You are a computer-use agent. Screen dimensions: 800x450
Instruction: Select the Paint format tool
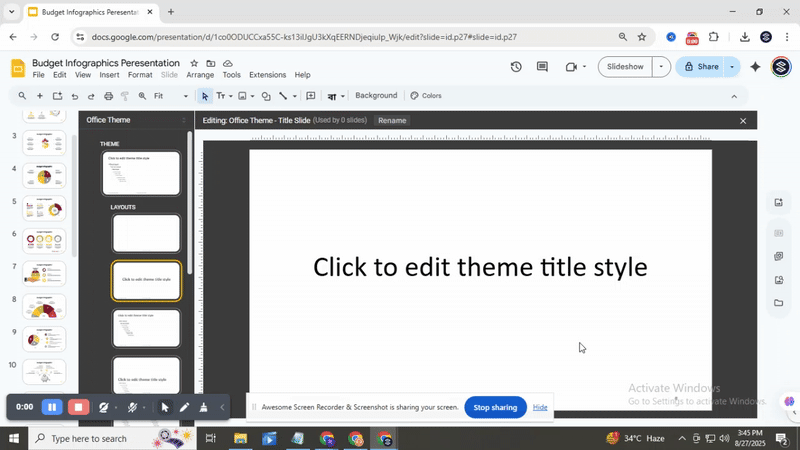[126, 96]
